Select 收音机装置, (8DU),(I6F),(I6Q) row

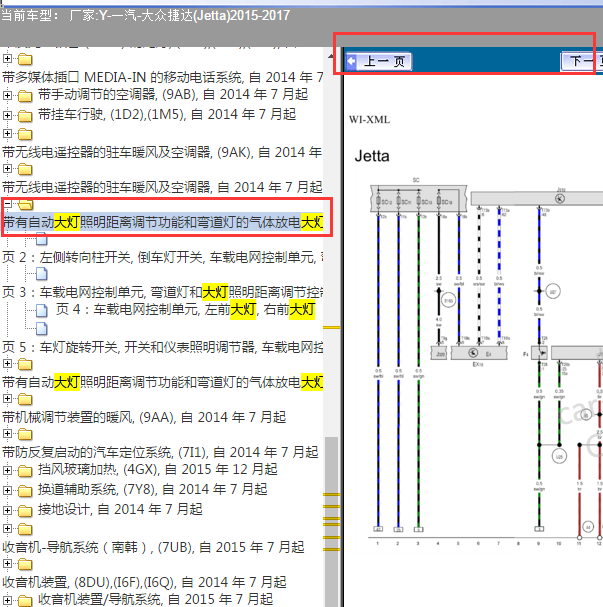click(x=144, y=582)
